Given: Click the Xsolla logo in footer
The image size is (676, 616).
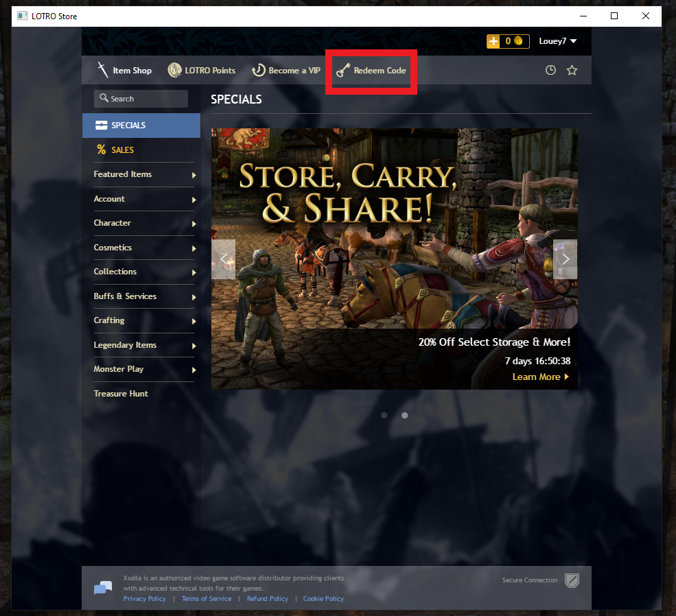Looking at the screenshot, I should (102, 587).
